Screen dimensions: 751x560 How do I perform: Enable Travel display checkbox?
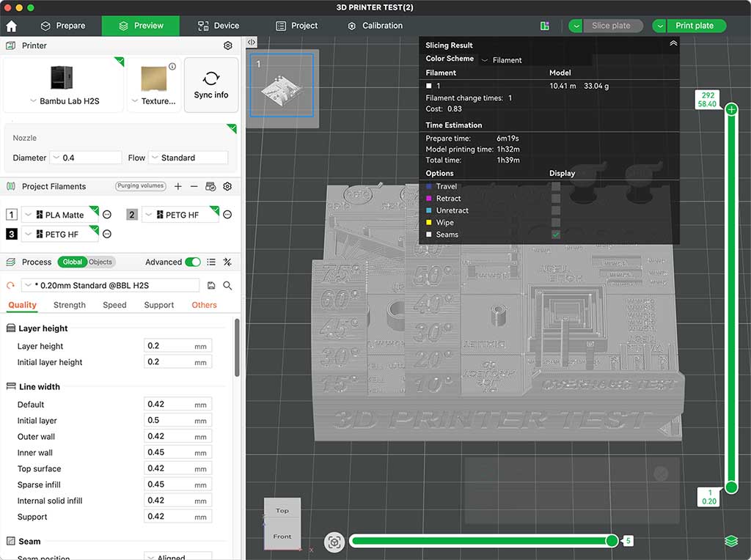pyautogui.click(x=556, y=186)
